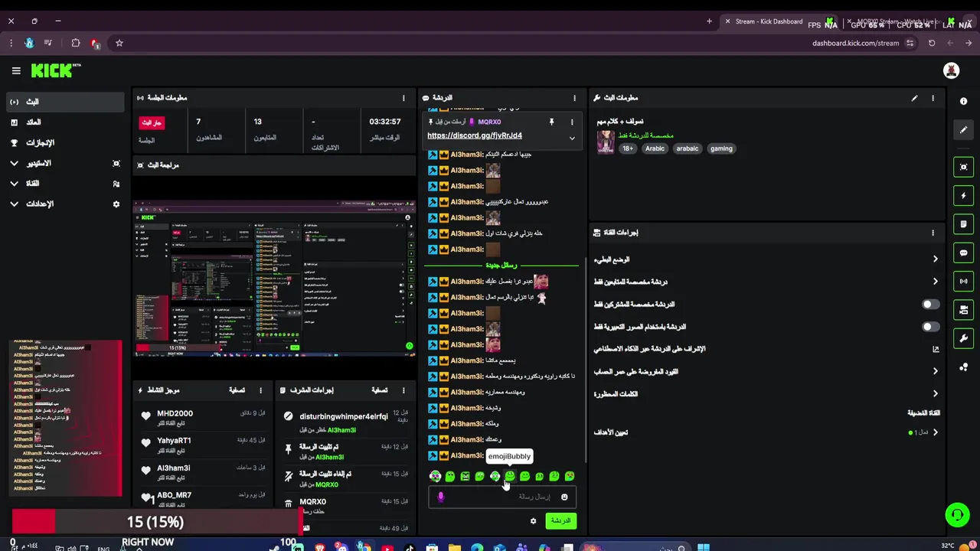Open chat settings gear icon

[x=534, y=521]
